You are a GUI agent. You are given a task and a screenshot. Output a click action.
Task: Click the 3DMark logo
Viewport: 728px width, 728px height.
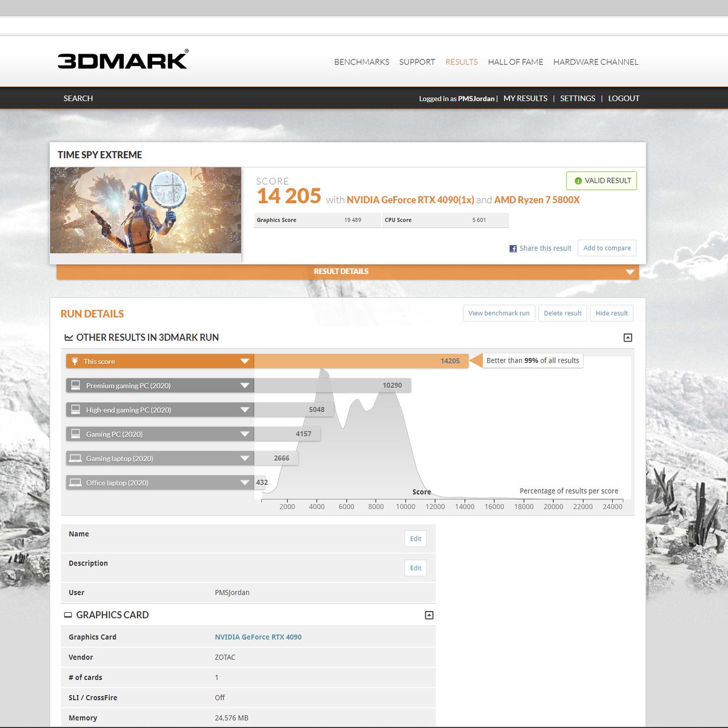tap(121, 60)
